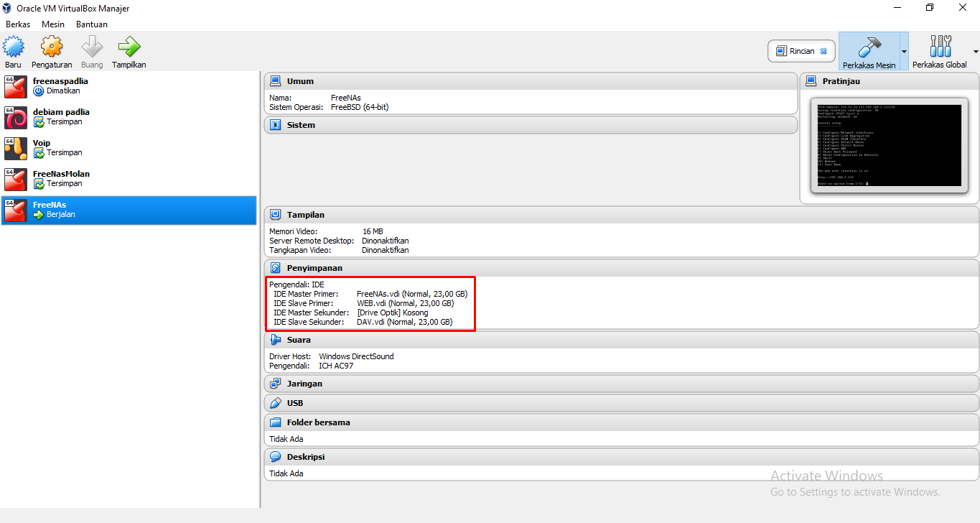Click the 16 MB video memory value
Image resolution: width=980 pixels, height=523 pixels.
coord(373,231)
